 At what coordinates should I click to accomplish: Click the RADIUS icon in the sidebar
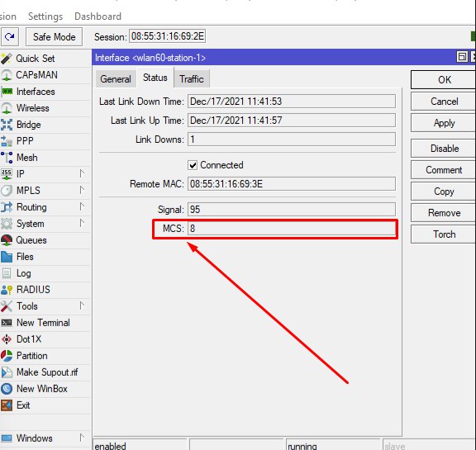(x=7, y=290)
